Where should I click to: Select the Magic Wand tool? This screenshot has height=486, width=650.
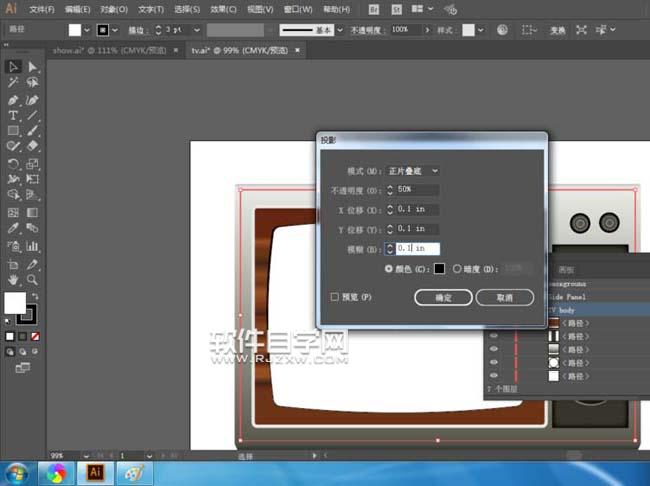coord(14,83)
